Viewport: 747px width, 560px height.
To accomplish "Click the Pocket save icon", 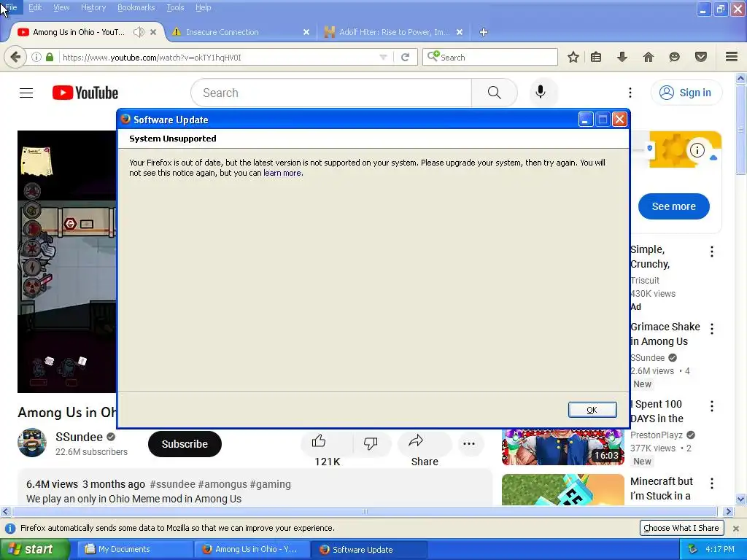I will click(x=701, y=57).
